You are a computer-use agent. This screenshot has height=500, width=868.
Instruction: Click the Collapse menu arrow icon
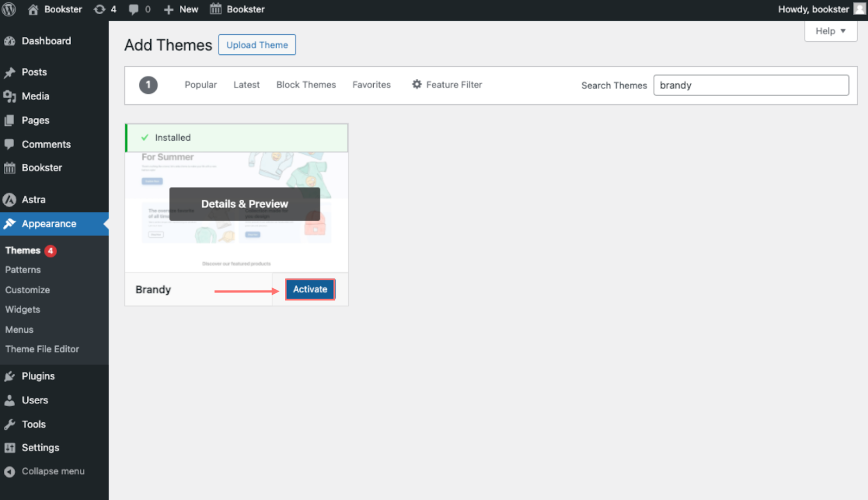9,472
